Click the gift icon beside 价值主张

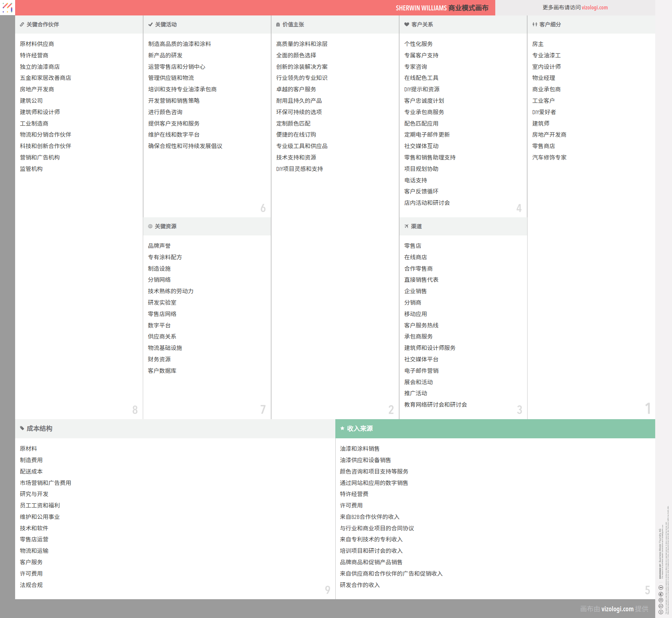(x=278, y=25)
